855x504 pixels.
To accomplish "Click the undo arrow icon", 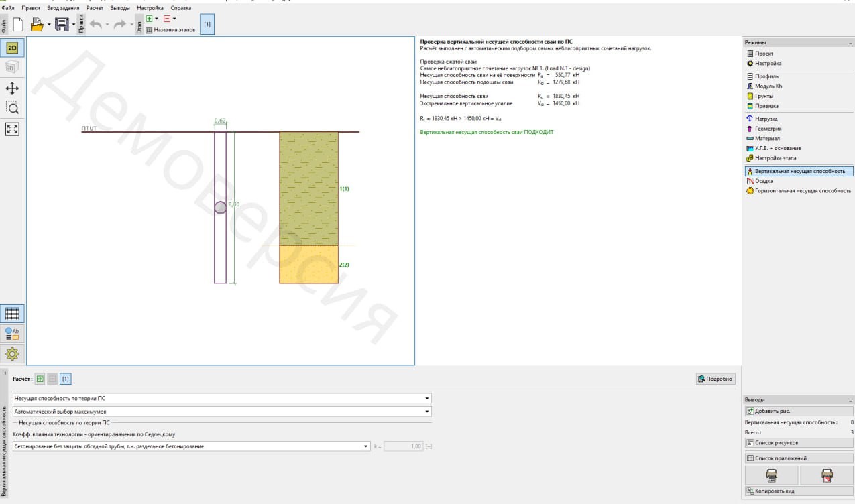I will coord(96,25).
